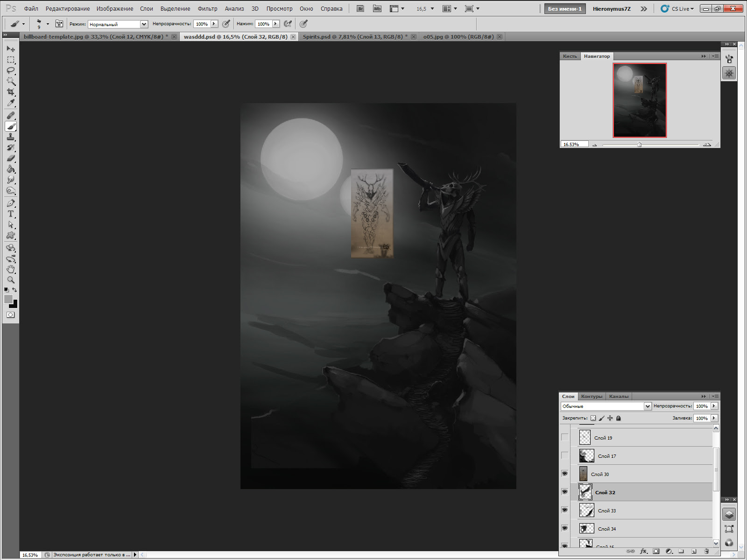747x560 pixels.
Task: Launch Adobe Bridge from the top bar
Action: 360,9
